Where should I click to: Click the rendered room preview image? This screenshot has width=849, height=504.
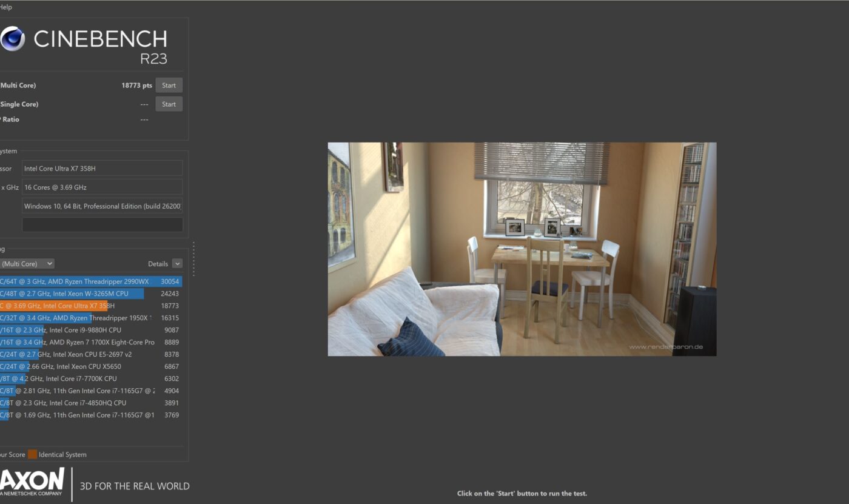[522, 249]
